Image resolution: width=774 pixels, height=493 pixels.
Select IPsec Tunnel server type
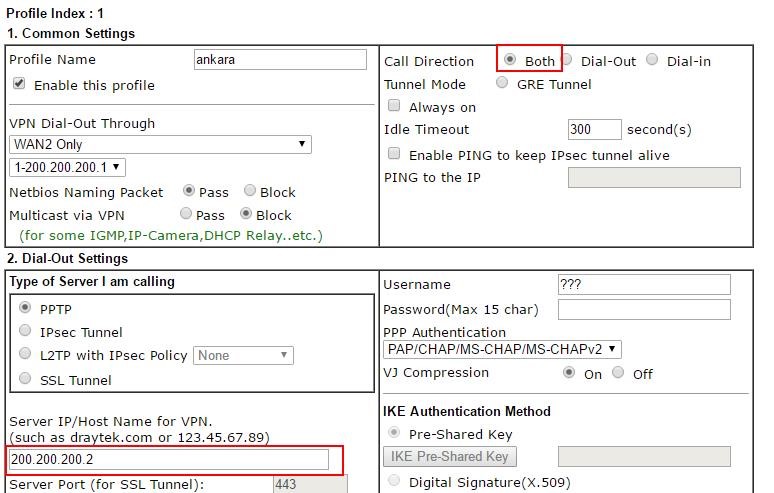click(x=25, y=331)
